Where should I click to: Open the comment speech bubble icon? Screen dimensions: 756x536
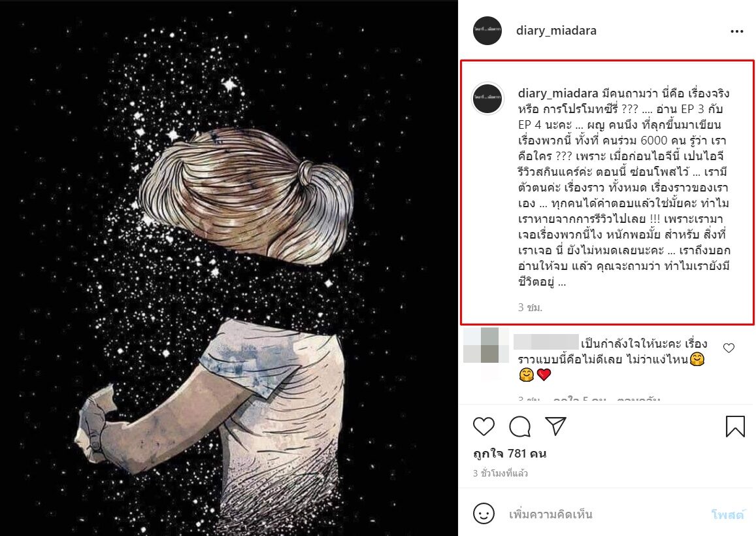click(519, 426)
